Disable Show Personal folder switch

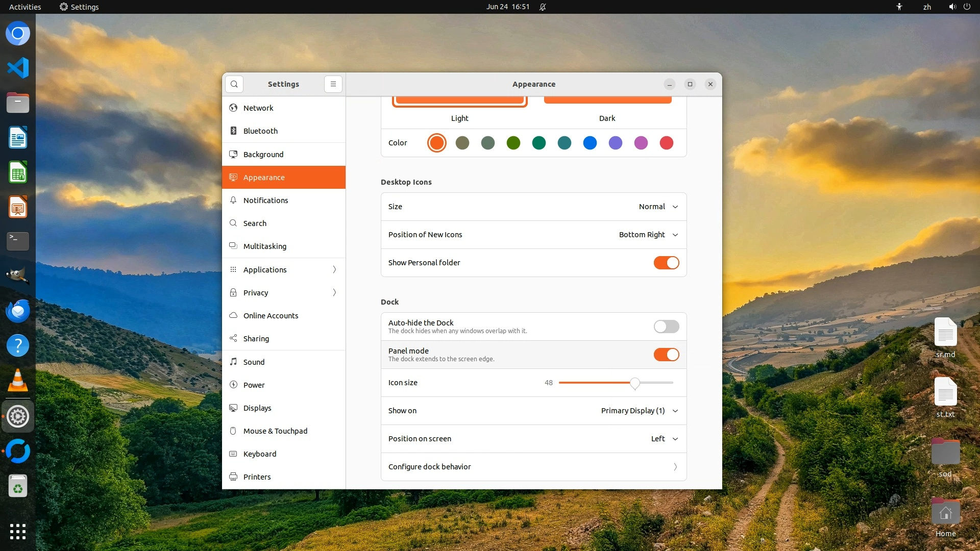[666, 263]
